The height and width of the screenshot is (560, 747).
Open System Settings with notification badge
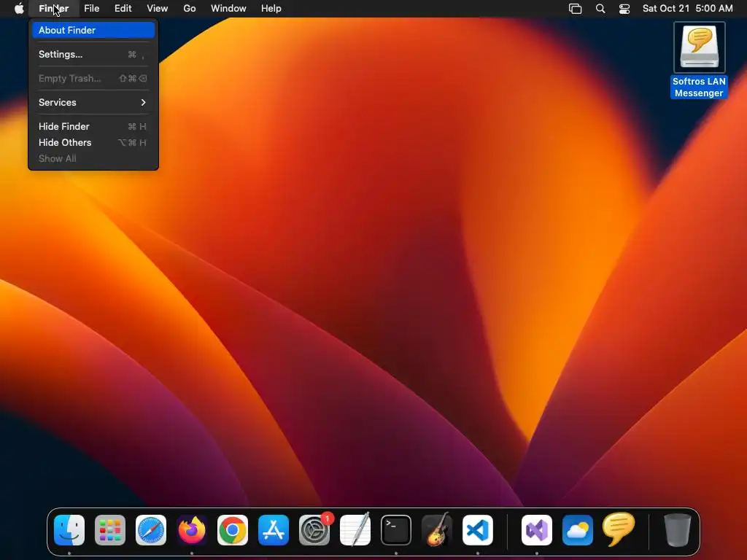[314, 530]
